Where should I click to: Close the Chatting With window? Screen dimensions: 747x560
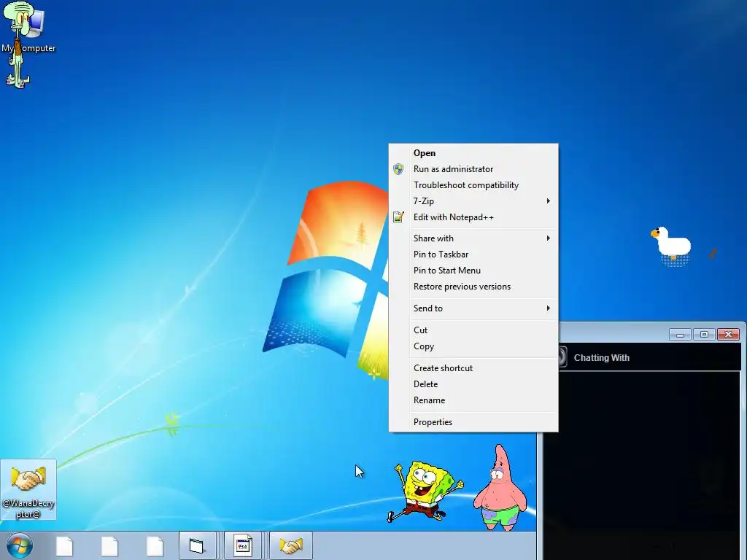[729, 335]
